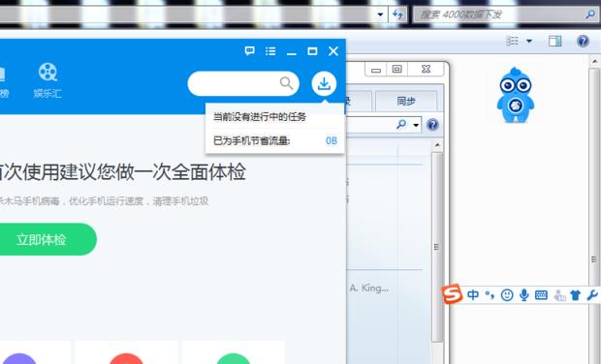The height and width of the screenshot is (364, 601).
Task: Open Explorer help question mark
Action: (x=583, y=41)
